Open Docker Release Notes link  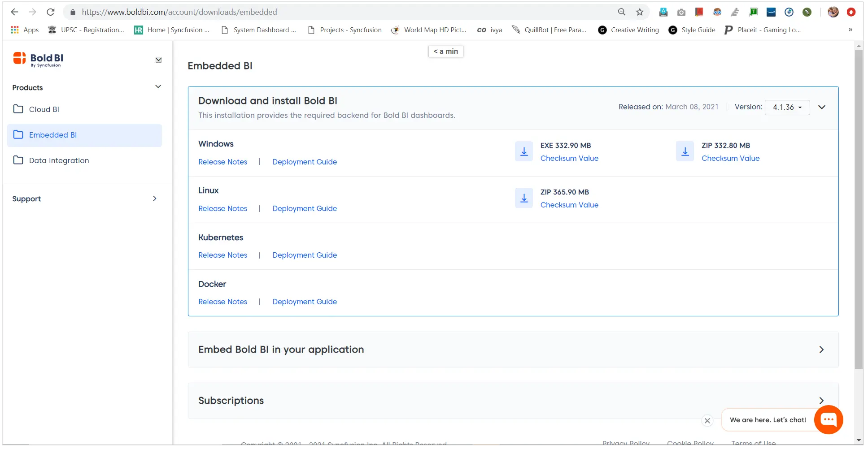(x=222, y=302)
